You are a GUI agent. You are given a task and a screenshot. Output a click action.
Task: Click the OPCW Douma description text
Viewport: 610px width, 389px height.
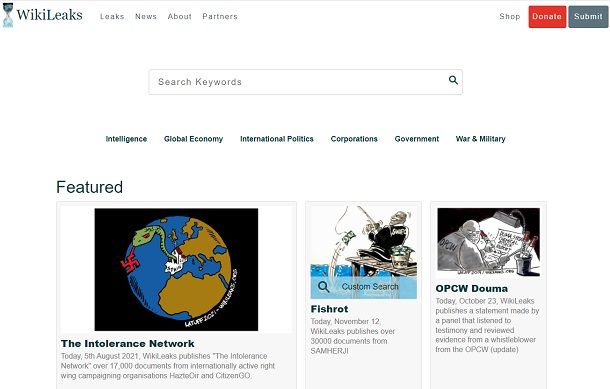coord(487,325)
